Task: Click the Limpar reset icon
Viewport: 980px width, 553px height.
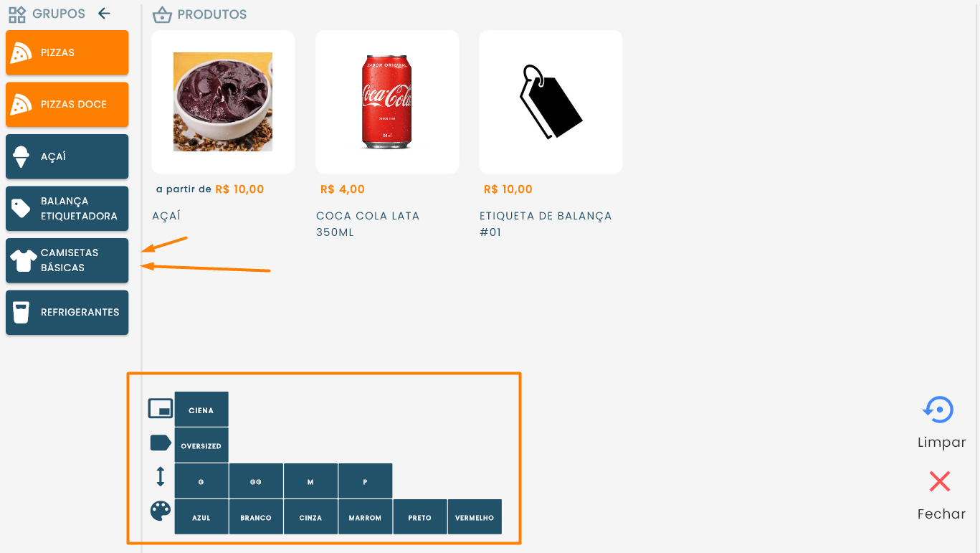Action: (938, 410)
